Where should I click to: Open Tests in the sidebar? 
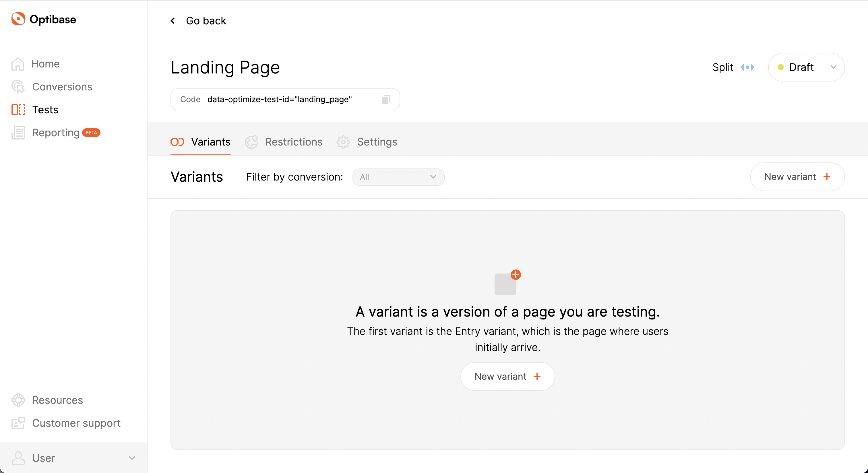point(35,109)
